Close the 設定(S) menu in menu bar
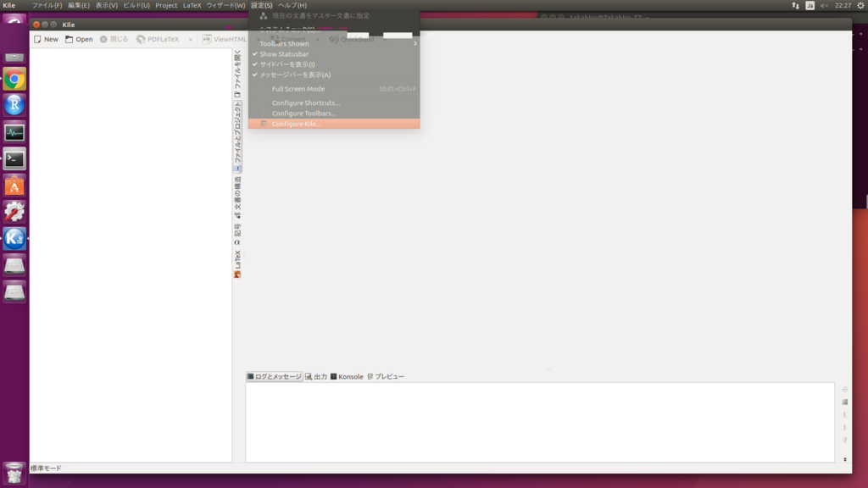Viewport: 868px width, 488px height. pos(261,5)
